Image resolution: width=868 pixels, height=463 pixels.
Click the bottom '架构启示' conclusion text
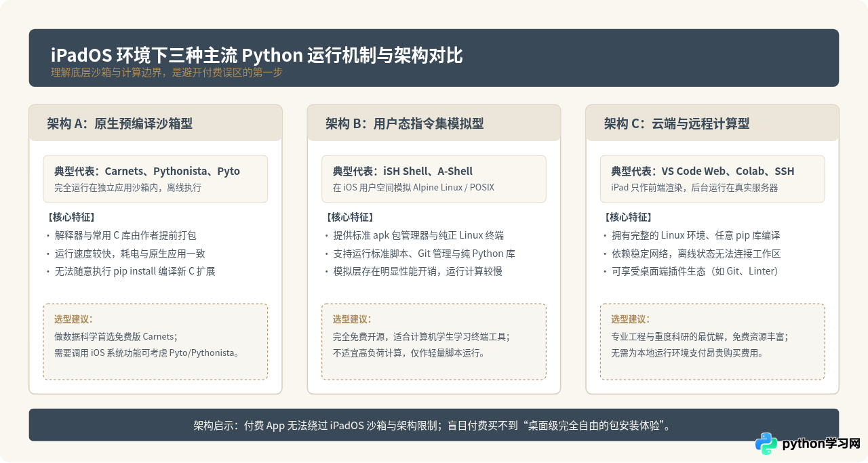(x=433, y=426)
